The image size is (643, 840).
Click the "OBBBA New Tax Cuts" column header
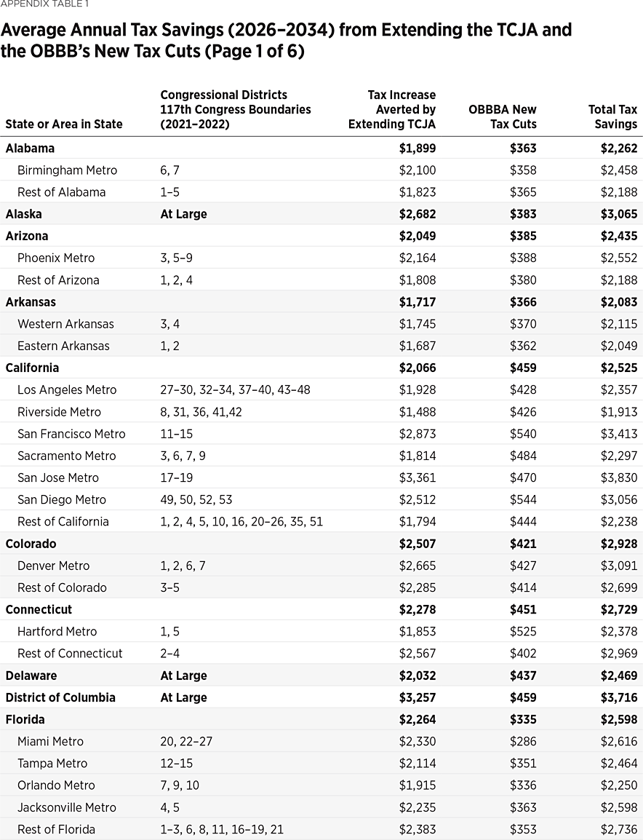click(503, 116)
